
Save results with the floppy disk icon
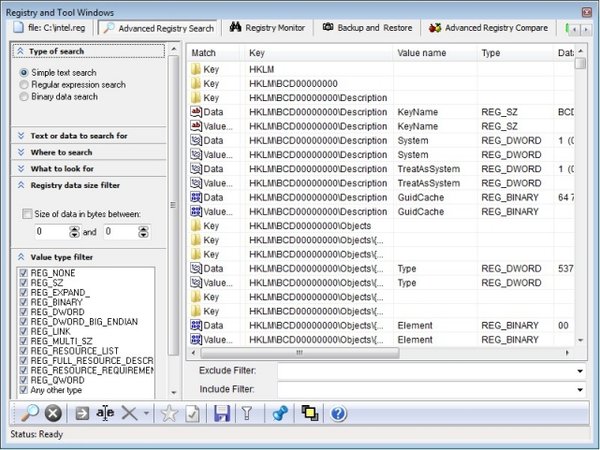coord(222,413)
